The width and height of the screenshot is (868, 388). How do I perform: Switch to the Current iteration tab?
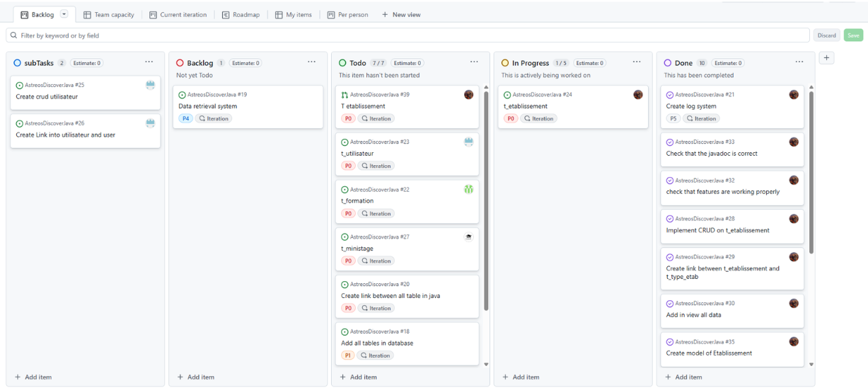coord(178,14)
